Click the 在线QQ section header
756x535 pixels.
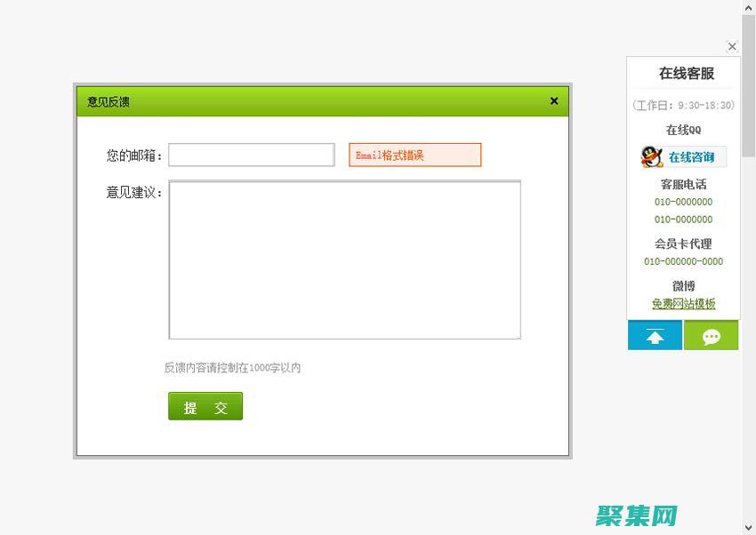[683, 128]
